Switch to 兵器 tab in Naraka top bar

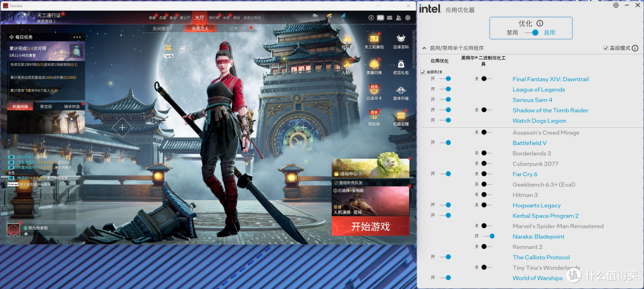pos(163,18)
